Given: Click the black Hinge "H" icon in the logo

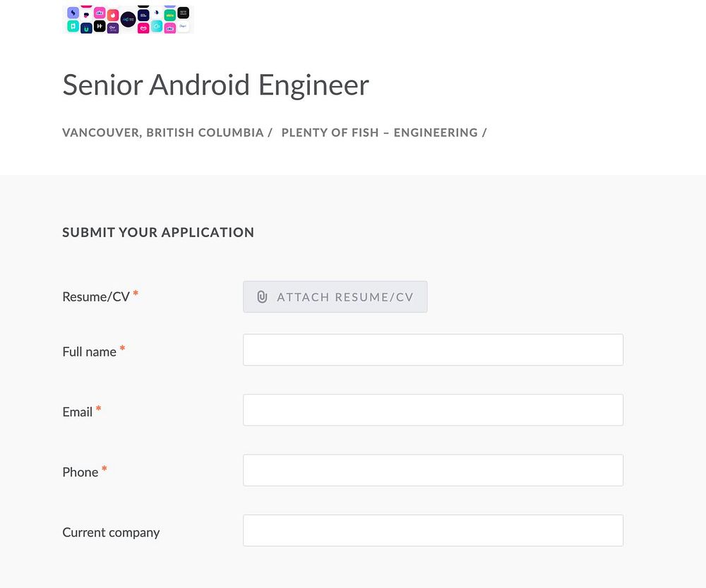Looking at the screenshot, I should (100, 26).
